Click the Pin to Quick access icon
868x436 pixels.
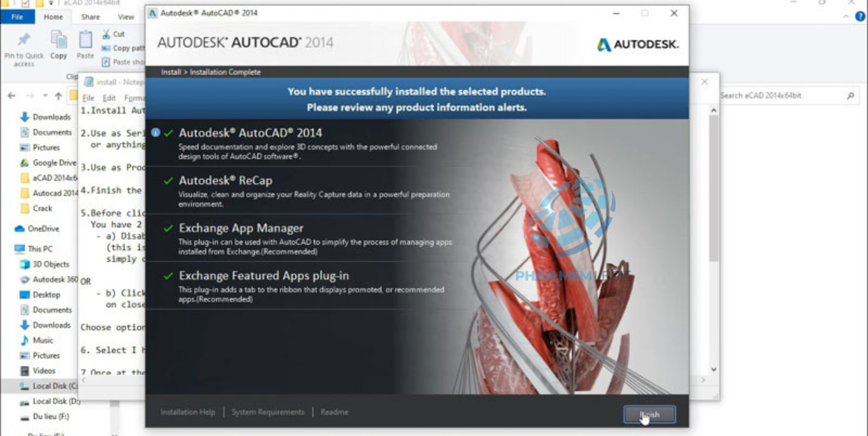[24, 40]
